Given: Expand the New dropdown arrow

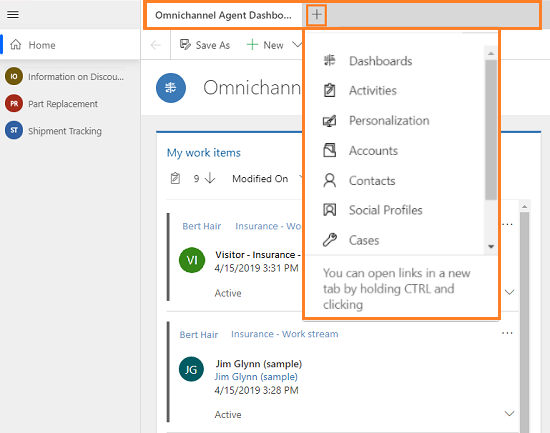Looking at the screenshot, I should 297,45.
